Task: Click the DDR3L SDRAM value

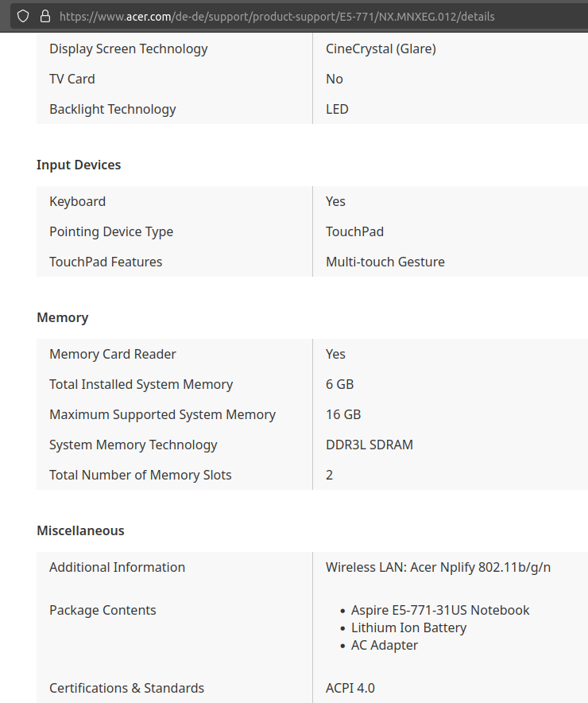Action: pos(369,445)
